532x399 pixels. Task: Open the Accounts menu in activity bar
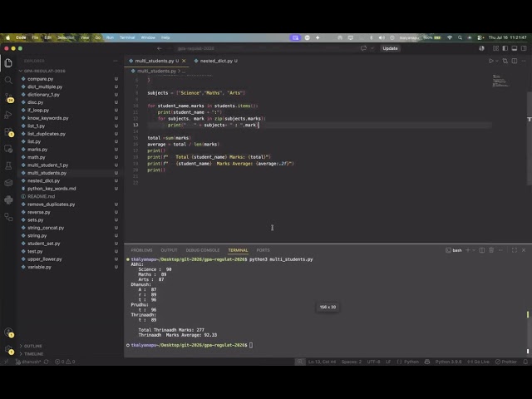click(x=9, y=332)
